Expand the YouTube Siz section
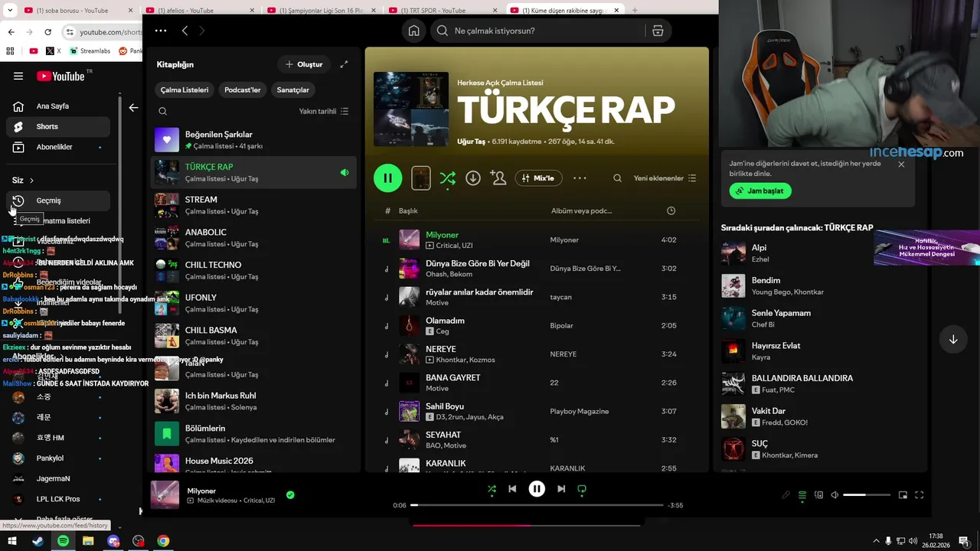This screenshot has width=980, height=551. point(23,181)
